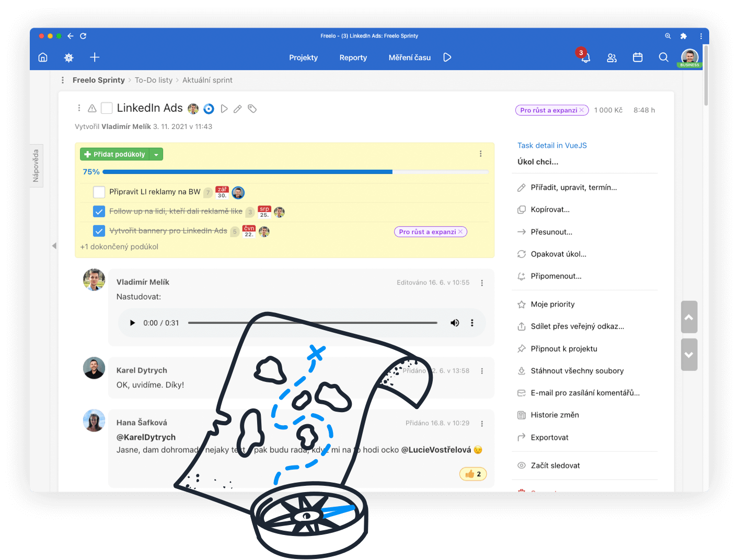Play the audio recording in comment

(x=132, y=323)
